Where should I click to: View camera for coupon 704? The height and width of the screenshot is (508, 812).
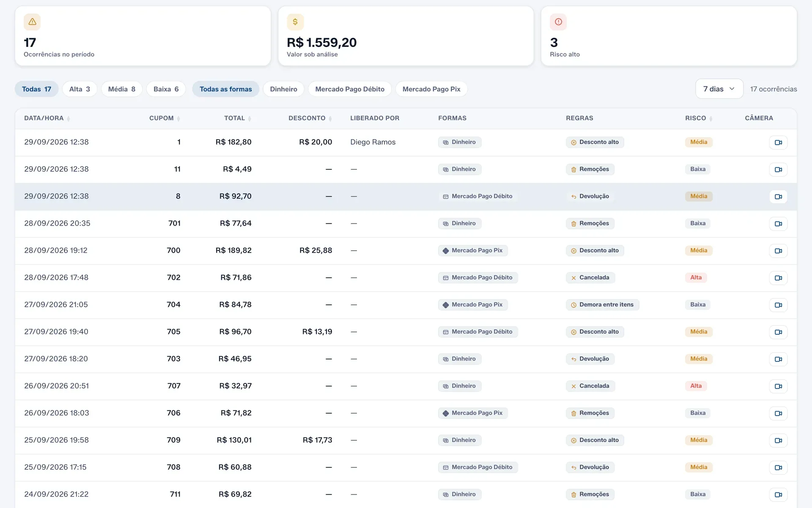(x=778, y=305)
